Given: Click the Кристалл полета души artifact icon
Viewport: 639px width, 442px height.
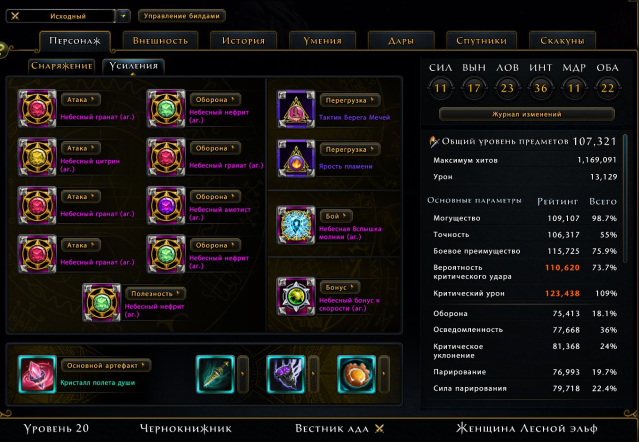Looking at the screenshot, I should [x=37, y=374].
